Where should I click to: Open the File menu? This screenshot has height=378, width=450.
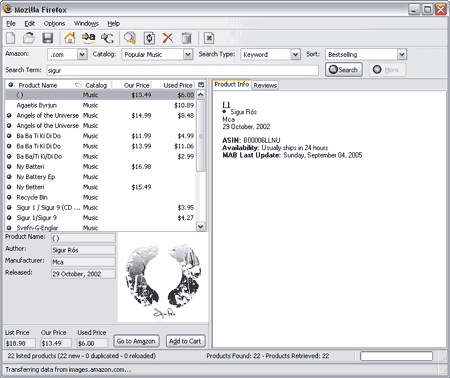tap(11, 24)
